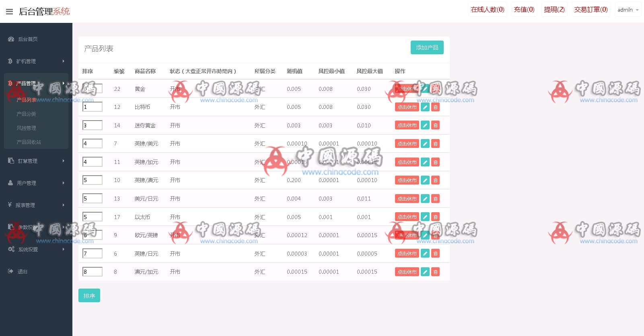The width and height of the screenshot is (644, 336).
Task: Open the 产品回收站 submenu item
Action: click(x=29, y=142)
